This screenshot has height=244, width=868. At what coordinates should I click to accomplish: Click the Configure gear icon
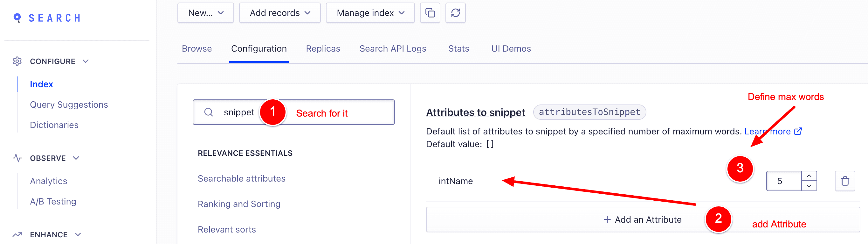tap(17, 61)
